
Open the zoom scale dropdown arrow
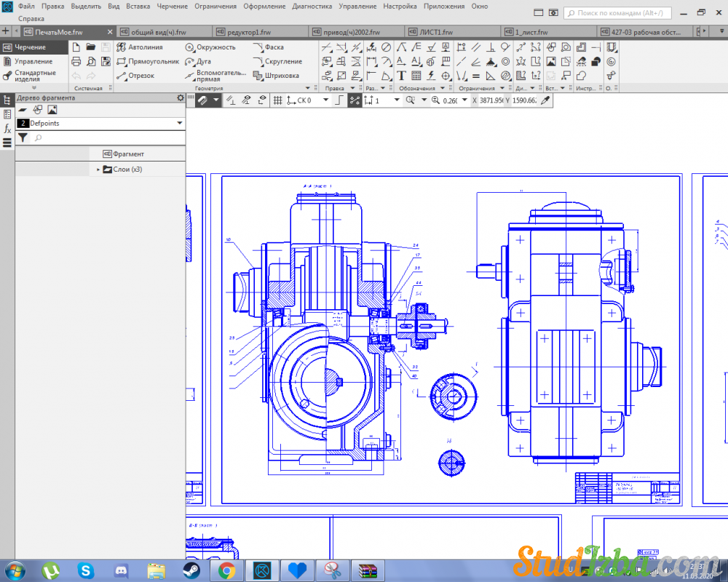coord(465,100)
